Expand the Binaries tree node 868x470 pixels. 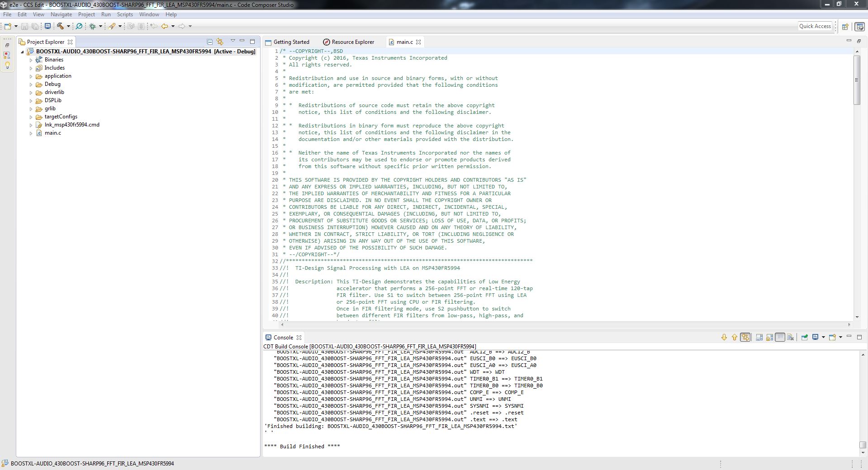click(x=31, y=60)
